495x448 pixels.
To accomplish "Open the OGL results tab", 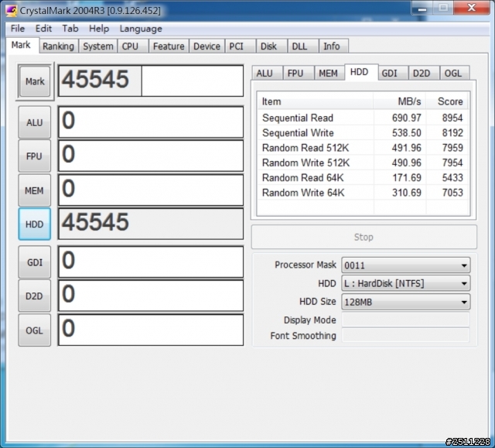I will (453, 74).
